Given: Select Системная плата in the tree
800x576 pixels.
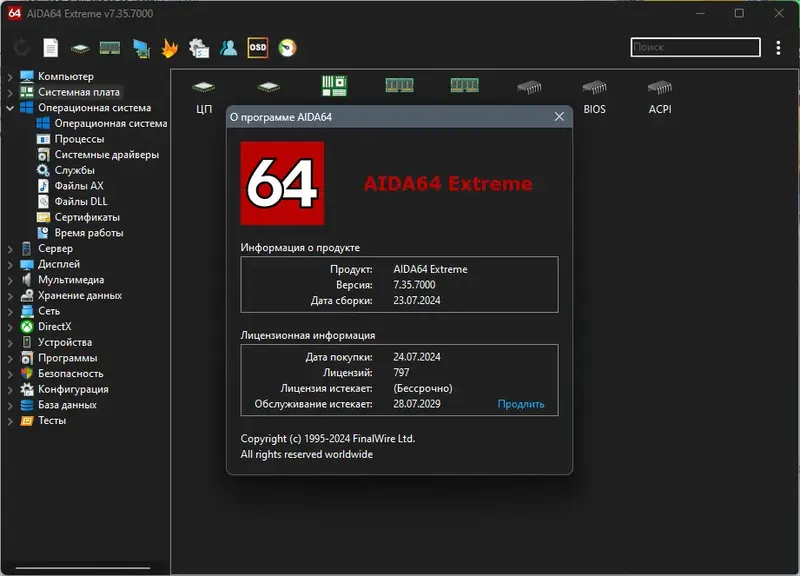Looking at the screenshot, I should point(79,92).
